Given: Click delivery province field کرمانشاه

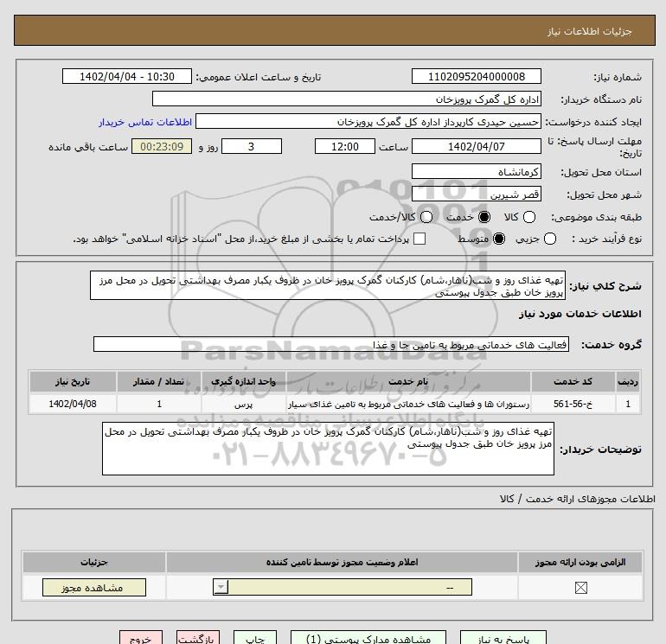Looking at the screenshot, I should click(x=476, y=171).
